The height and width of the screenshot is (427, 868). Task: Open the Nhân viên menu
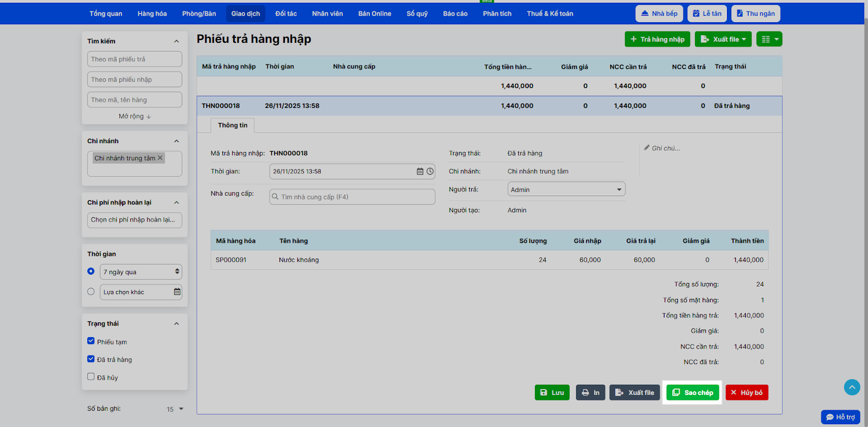pyautogui.click(x=328, y=14)
